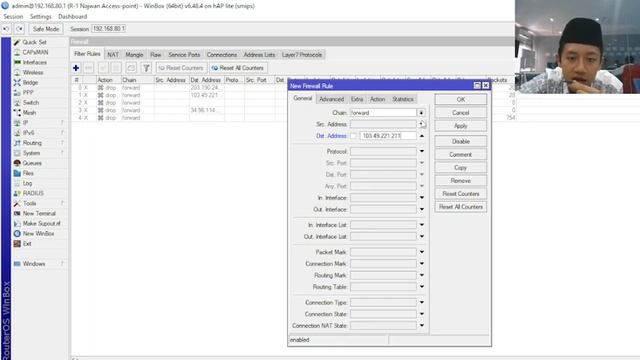Screen dimensions: 640x360
Task: Open CAPsMAN menu item
Action: point(35,52)
